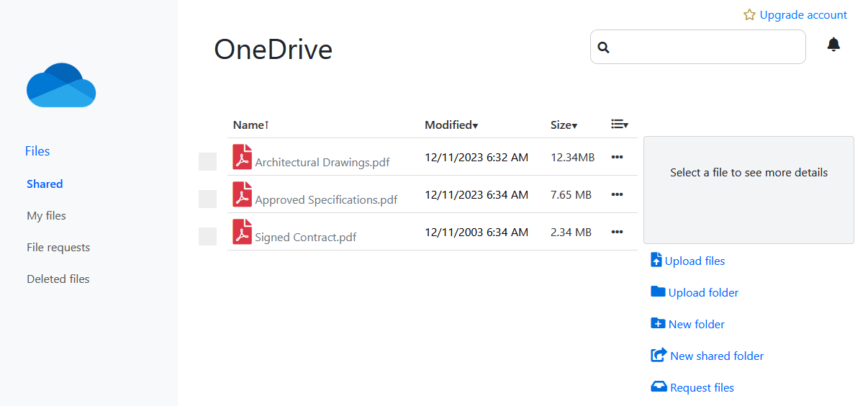Screen dimensions: 868x406
Task: Click the search magnifier icon
Action: 604,48
